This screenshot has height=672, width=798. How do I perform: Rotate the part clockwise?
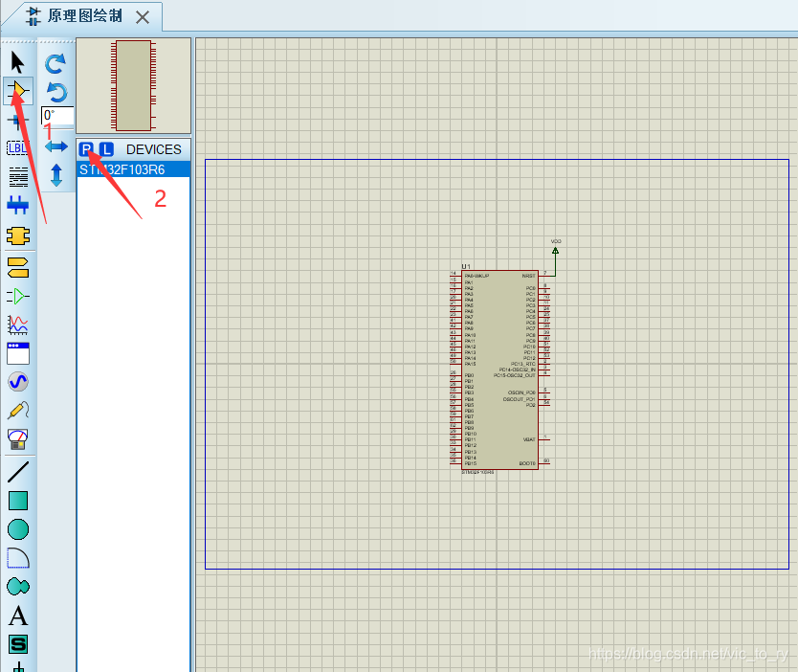pyautogui.click(x=56, y=64)
